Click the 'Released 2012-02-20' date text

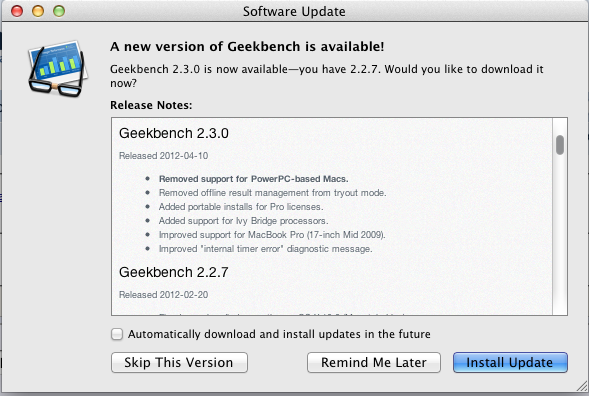click(163, 295)
